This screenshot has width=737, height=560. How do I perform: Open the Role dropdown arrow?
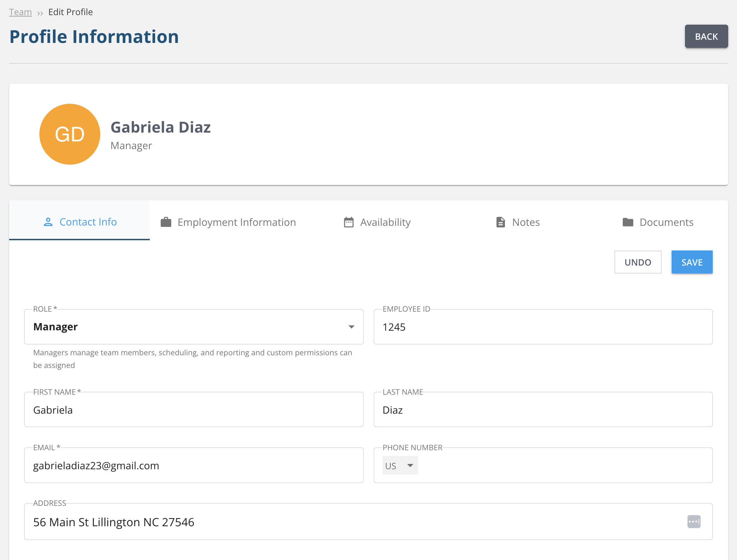[x=351, y=327]
